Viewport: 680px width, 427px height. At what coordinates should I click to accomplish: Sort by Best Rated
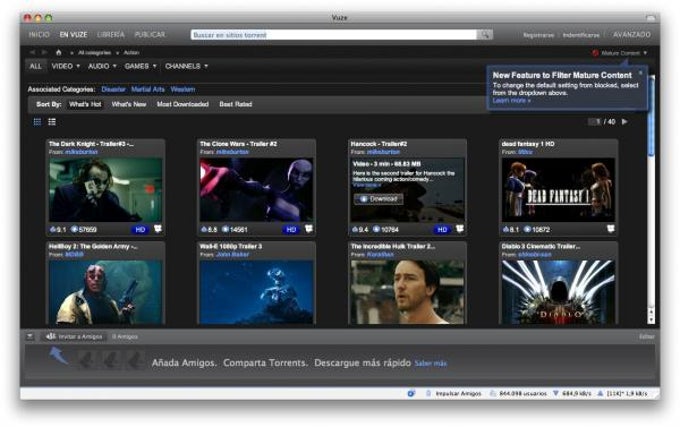pyautogui.click(x=235, y=104)
